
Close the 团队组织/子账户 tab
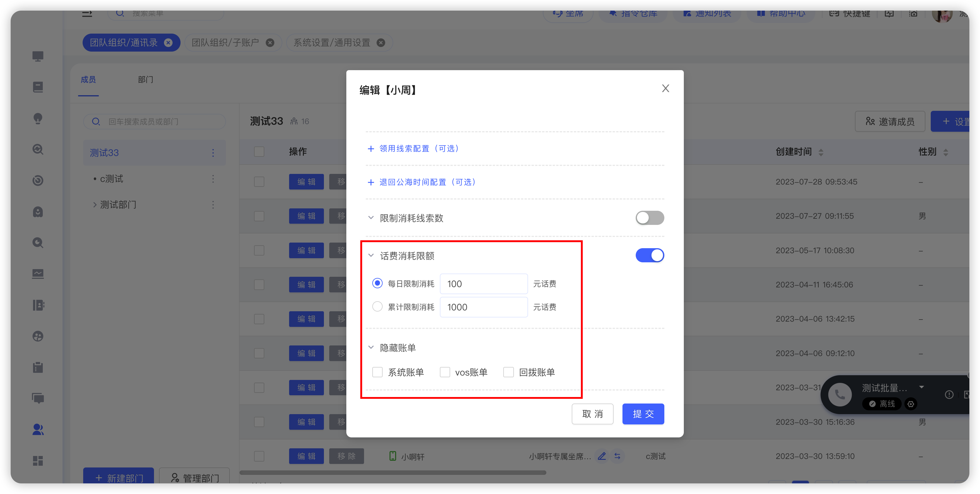tap(270, 42)
